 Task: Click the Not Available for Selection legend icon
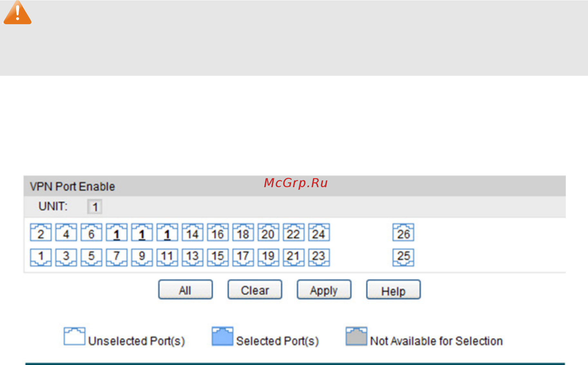tap(356, 336)
